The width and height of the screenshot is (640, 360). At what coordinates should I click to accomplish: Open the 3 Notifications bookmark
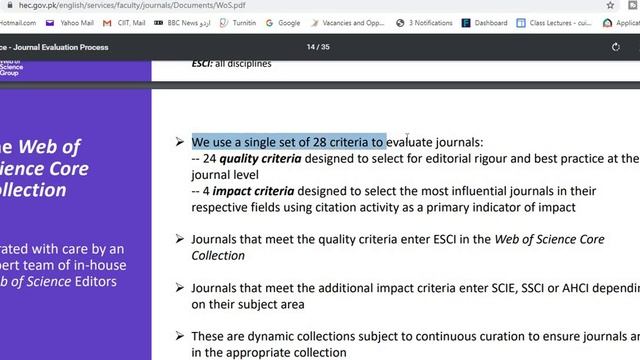tap(424, 23)
